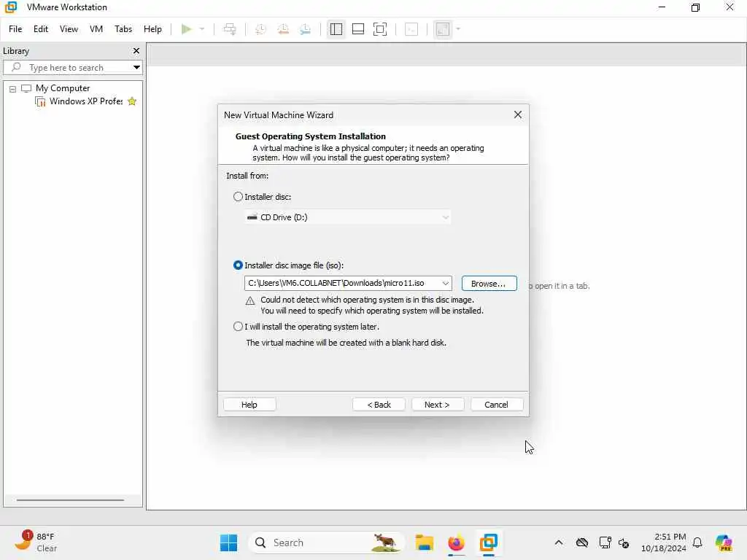This screenshot has height=560, width=747.
Task: Click the muted volume tray icon
Action: pos(624,542)
